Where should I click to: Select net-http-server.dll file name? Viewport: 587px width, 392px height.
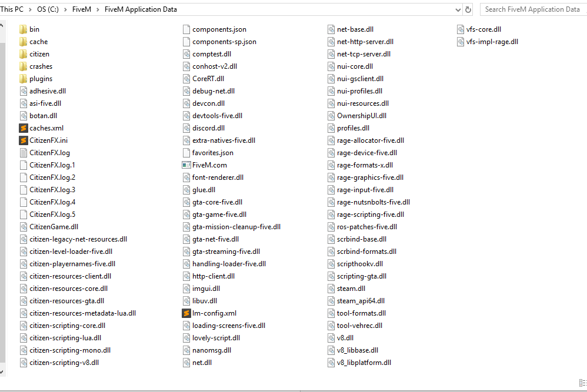[x=365, y=42]
